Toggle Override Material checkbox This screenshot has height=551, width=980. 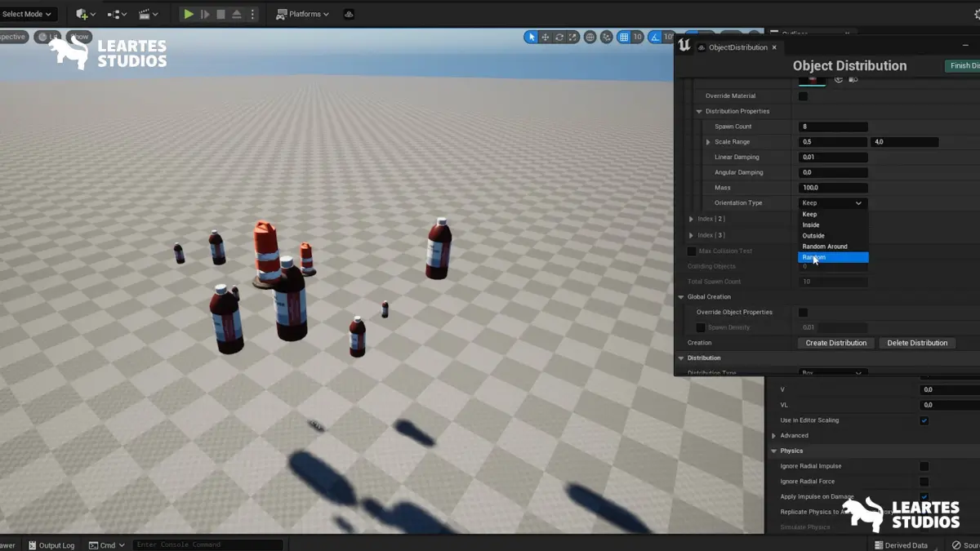(x=803, y=96)
